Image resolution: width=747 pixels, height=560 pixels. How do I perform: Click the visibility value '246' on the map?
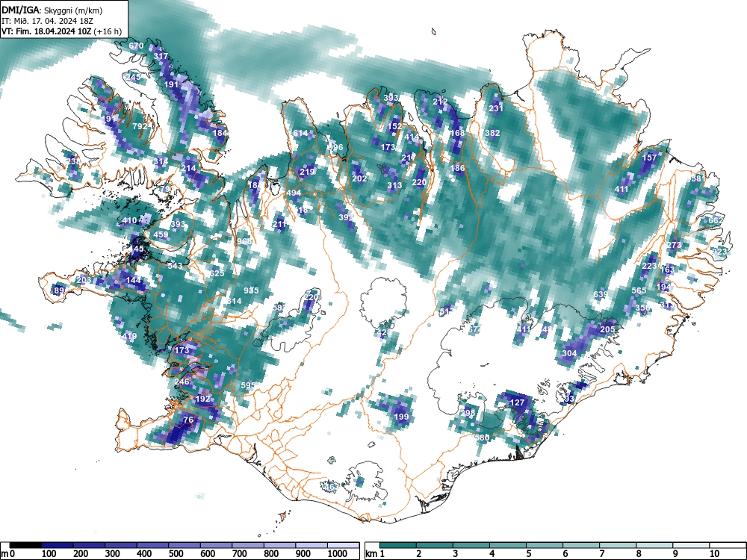pos(182,382)
